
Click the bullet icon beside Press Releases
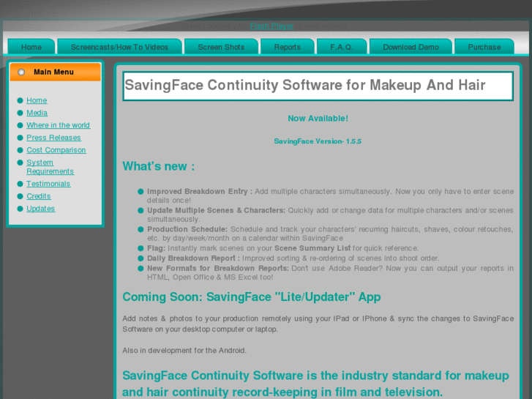pyautogui.click(x=20, y=138)
